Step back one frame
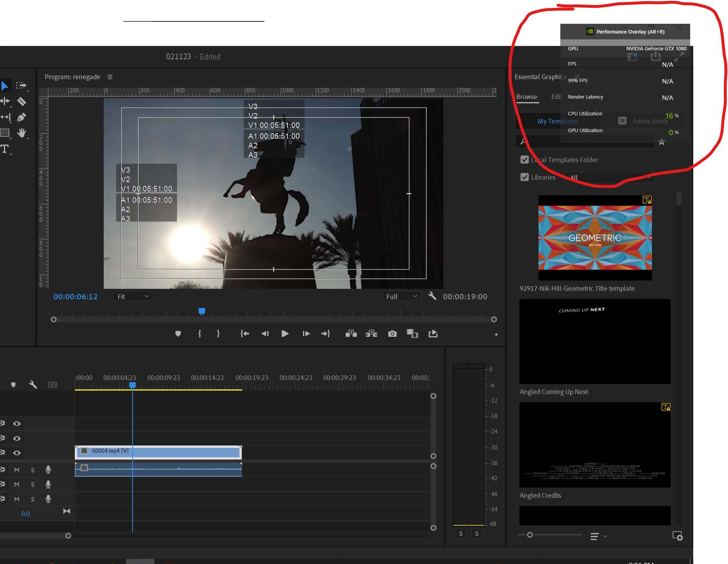 point(265,334)
